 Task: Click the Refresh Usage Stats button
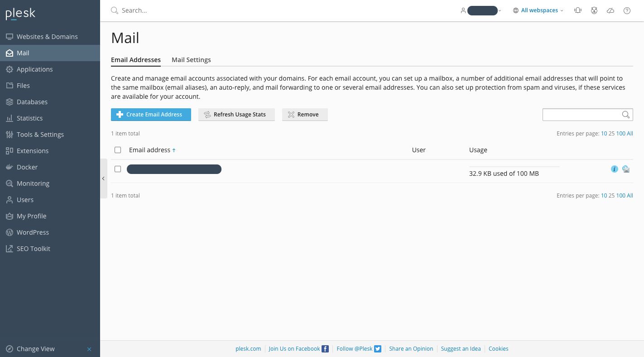point(236,115)
